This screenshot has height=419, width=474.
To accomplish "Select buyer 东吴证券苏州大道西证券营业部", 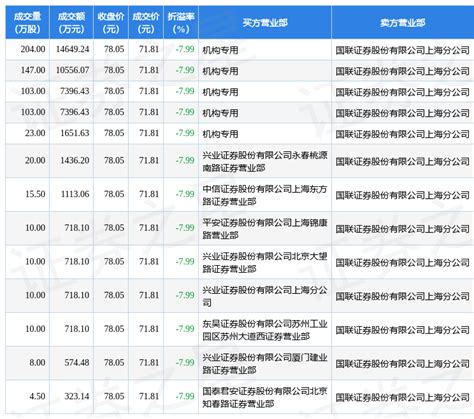I will click(265, 330).
